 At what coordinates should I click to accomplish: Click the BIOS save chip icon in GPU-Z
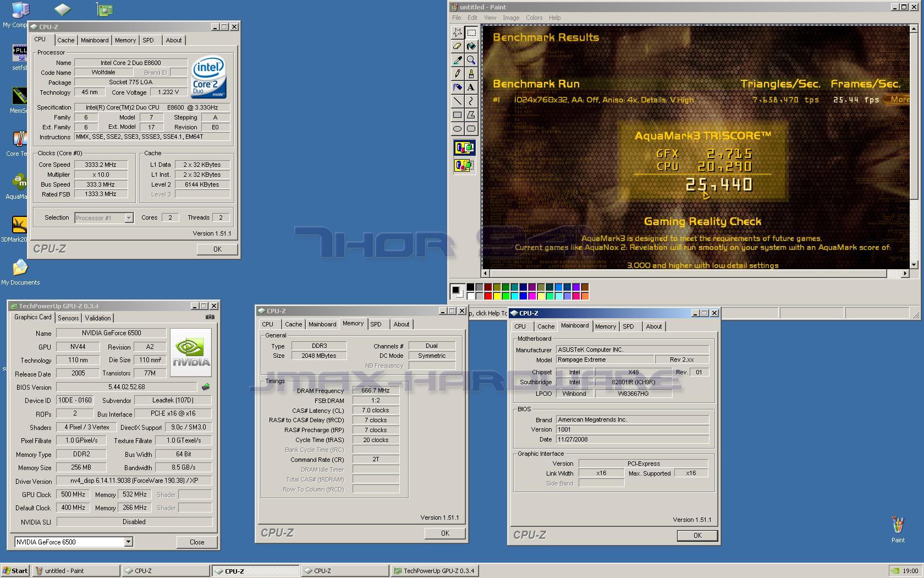tap(206, 387)
